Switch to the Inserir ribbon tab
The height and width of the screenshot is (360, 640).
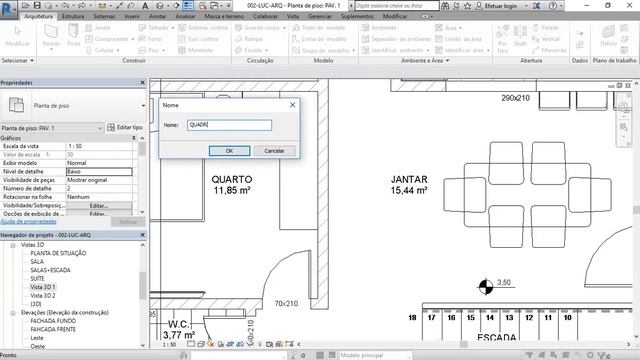(x=132, y=16)
